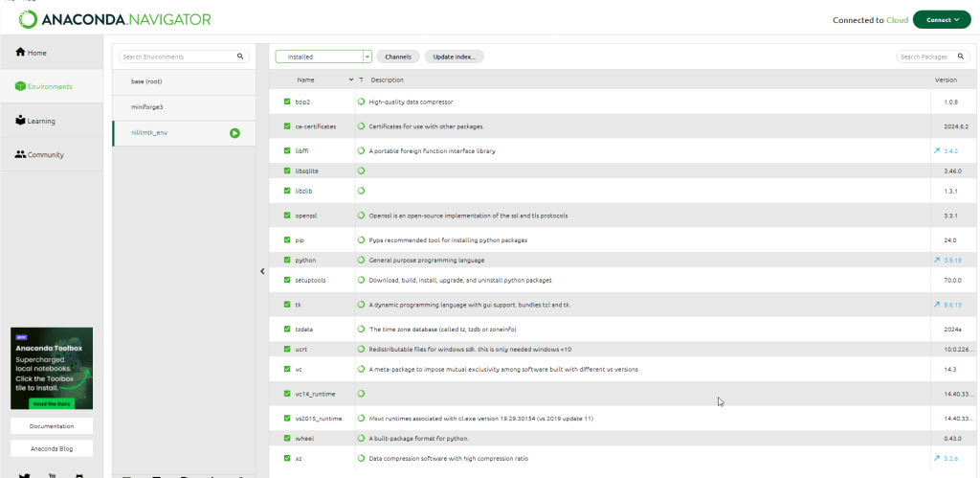
Task: Click the Learning book icon
Action: [20, 121]
